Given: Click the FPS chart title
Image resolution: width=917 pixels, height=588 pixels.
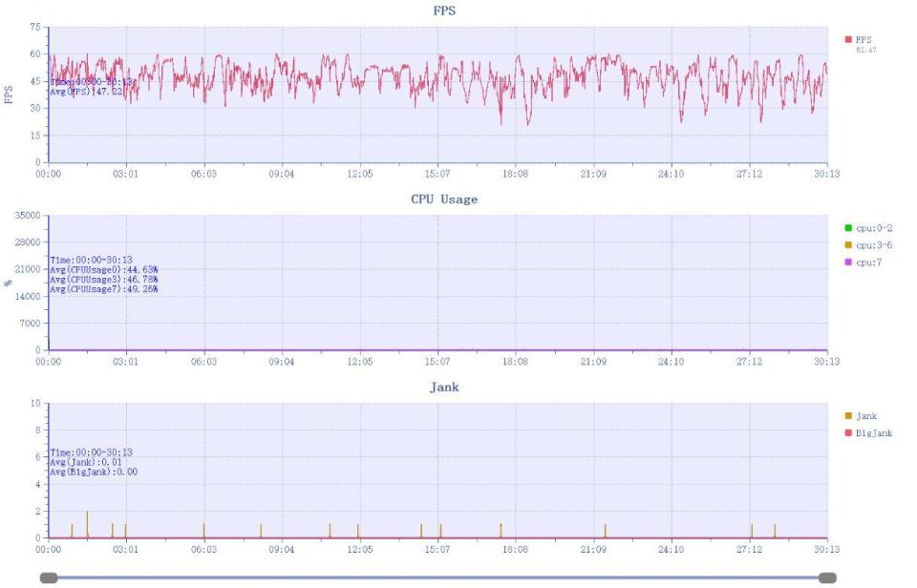Looking at the screenshot, I should (x=444, y=10).
